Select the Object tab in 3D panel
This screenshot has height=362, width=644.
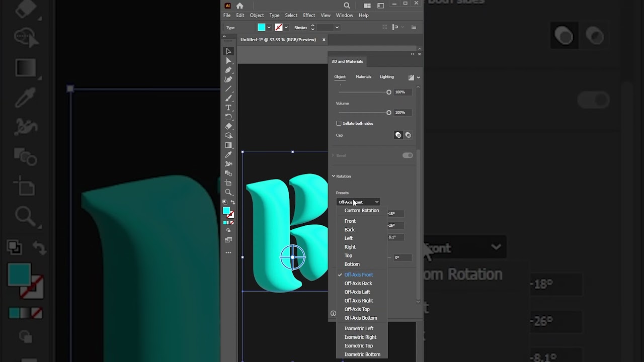click(x=340, y=77)
